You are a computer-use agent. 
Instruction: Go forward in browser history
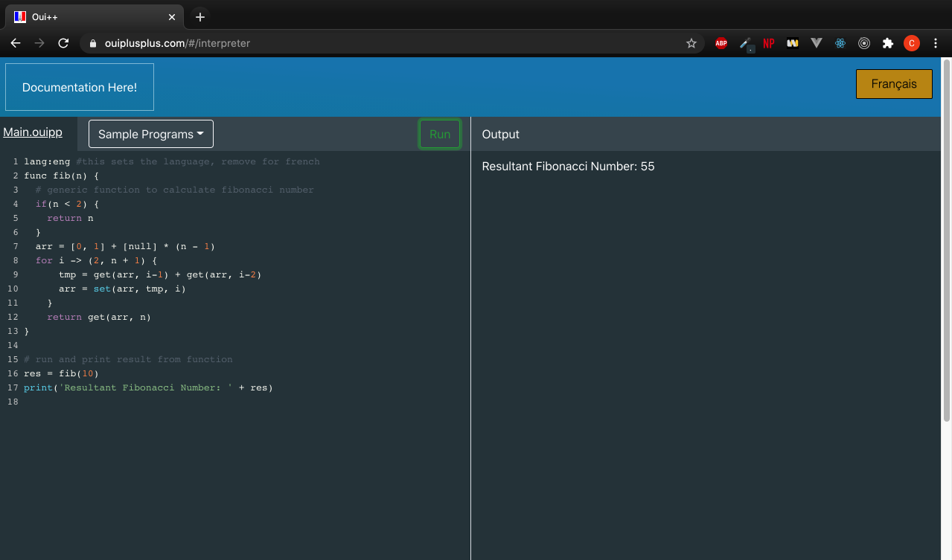coord(39,43)
